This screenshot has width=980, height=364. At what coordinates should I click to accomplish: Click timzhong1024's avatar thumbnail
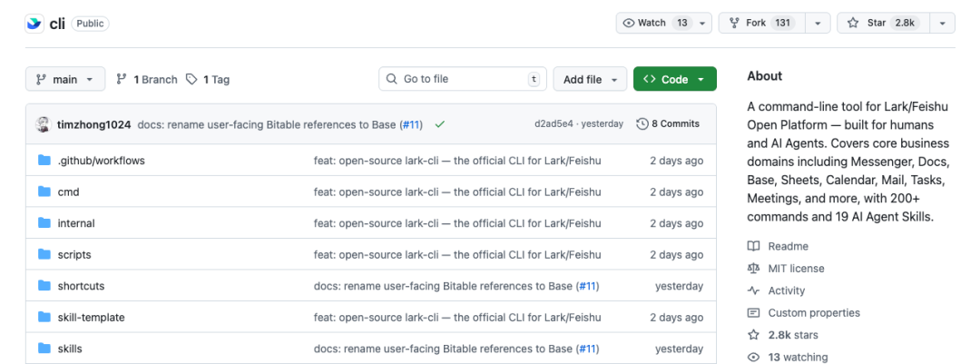tap(43, 124)
